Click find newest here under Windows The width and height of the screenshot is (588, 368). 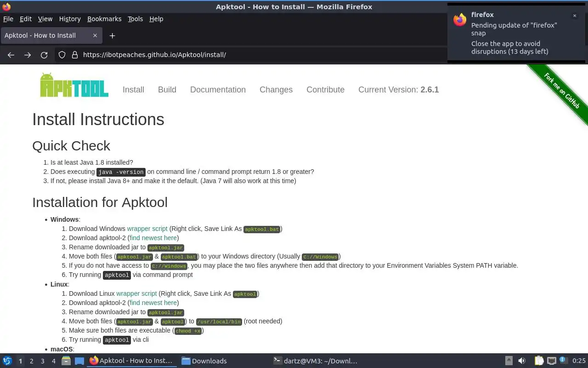coord(153,238)
